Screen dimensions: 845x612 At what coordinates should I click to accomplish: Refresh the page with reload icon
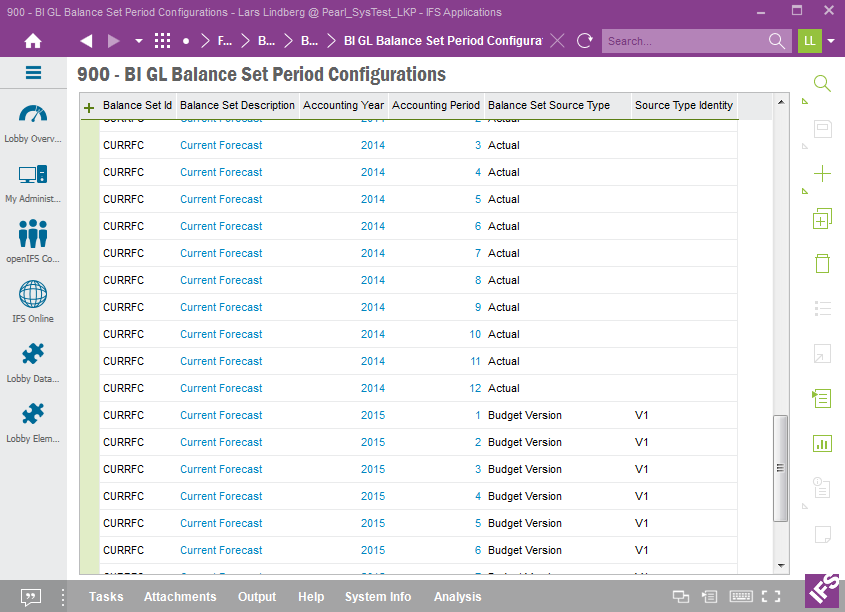pyautogui.click(x=585, y=41)
